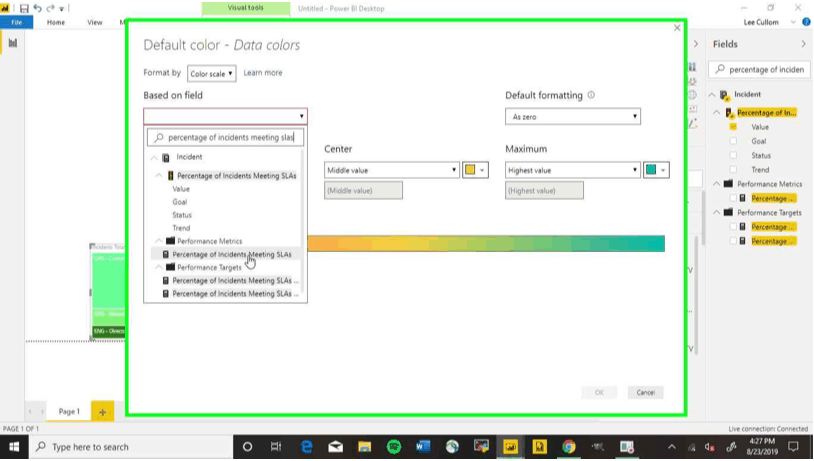This screenshot has width=814, height=461.
Task: Open Spotify from the taskbar
Action: (x=394, y=446)
